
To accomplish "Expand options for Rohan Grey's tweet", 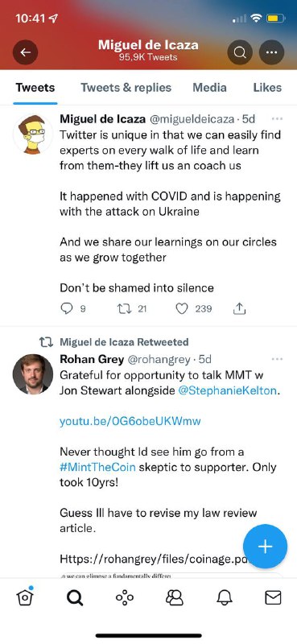I will (x=278, y=359).
